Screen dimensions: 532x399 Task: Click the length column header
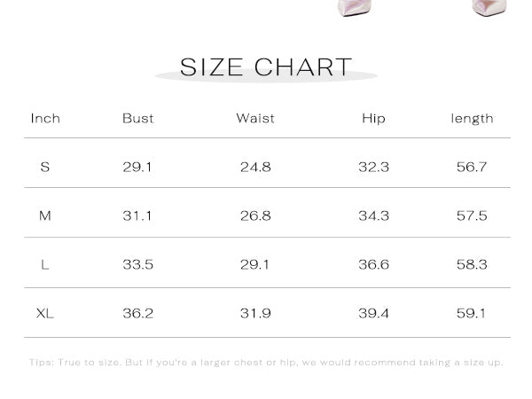coord(472,119)
